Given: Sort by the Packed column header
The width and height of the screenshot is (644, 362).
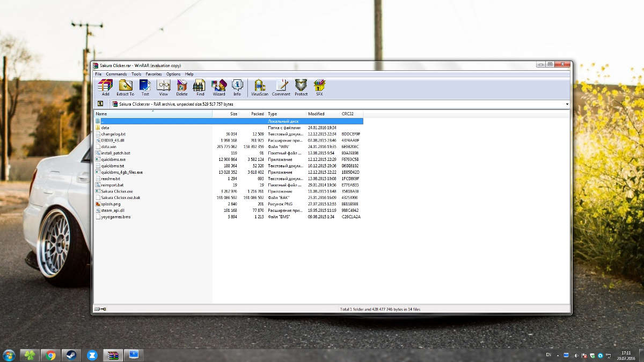Looking at the screenshot, I should pyautogui.click(x=252, y=114).
